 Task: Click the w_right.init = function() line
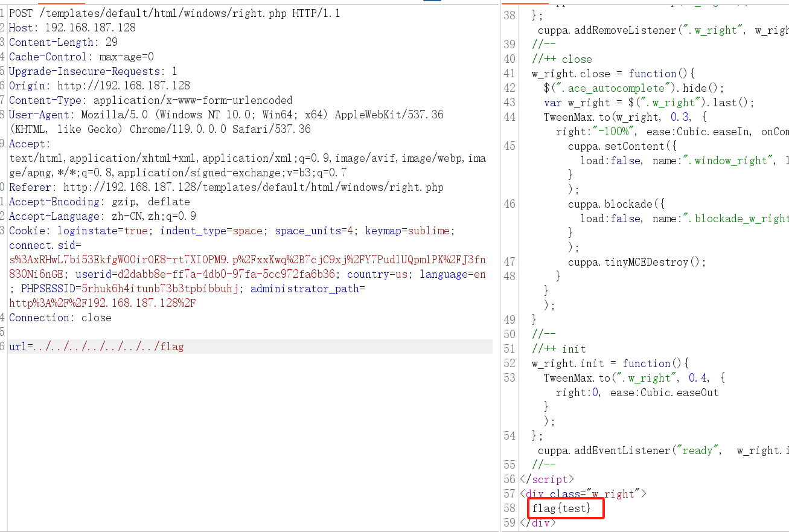(610, 363)
